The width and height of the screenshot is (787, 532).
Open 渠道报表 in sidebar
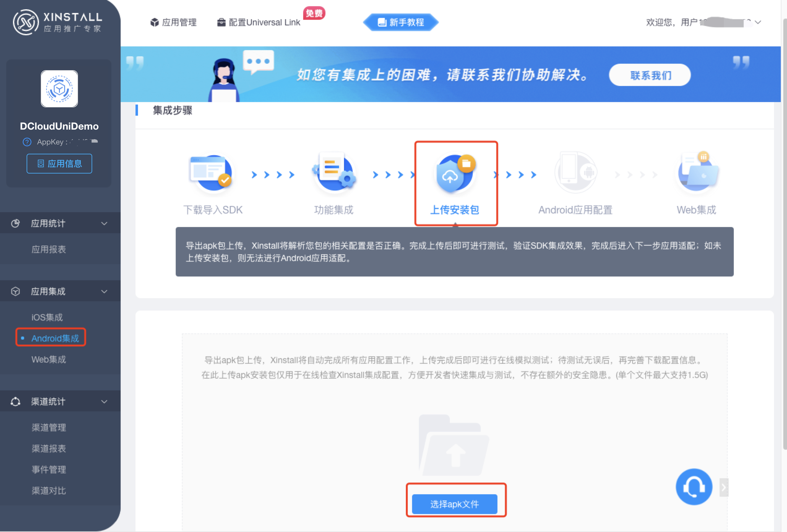point(49,448)
